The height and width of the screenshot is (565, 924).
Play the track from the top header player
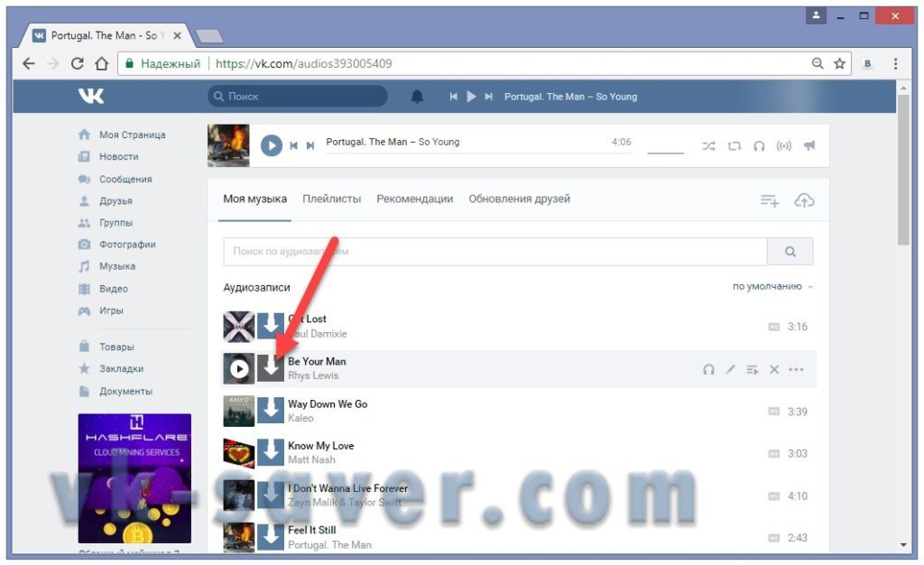click(x=471, y=97)
